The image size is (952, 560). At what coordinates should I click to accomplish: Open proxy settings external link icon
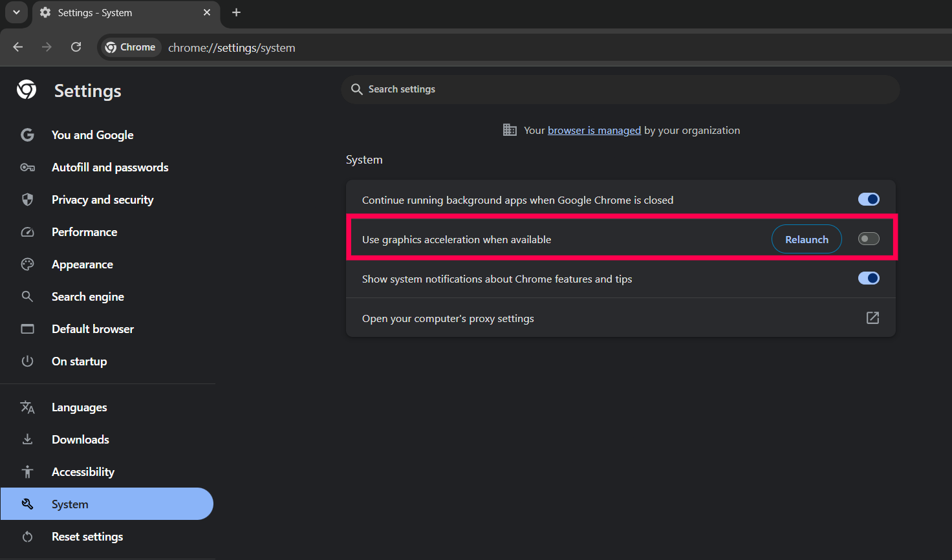(872, 318)
